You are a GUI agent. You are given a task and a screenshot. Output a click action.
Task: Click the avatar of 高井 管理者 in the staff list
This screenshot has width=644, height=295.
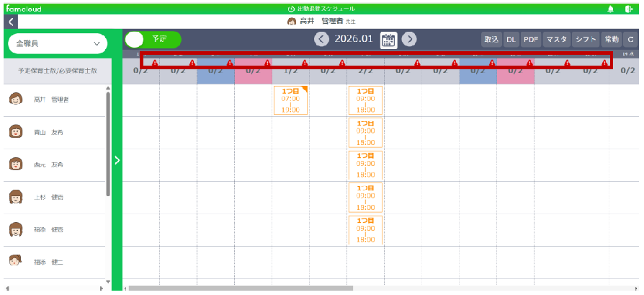pyautogui.click(x=16, y=100)
